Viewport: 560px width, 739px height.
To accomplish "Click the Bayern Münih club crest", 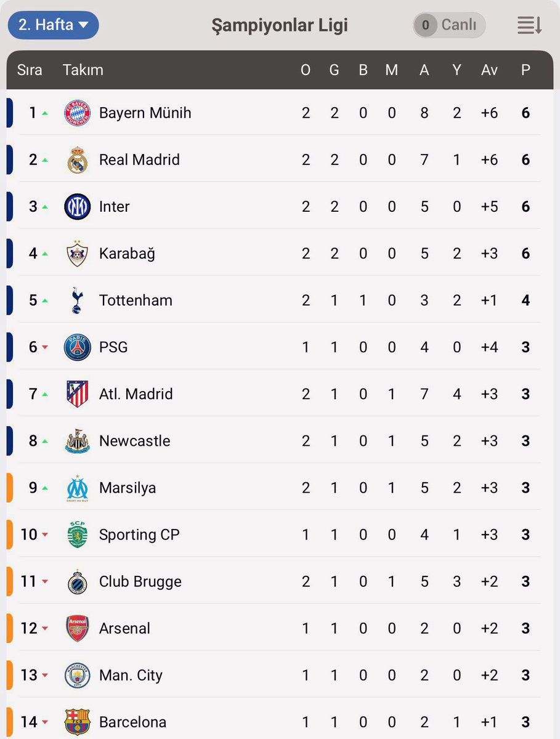I will pos(78,113).
